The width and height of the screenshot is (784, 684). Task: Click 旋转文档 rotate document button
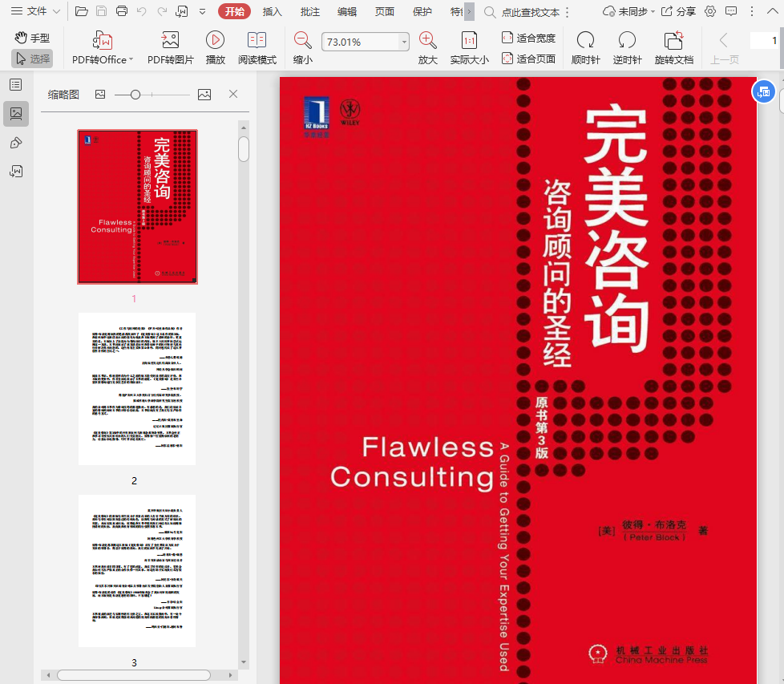click(x=673, y=48)
